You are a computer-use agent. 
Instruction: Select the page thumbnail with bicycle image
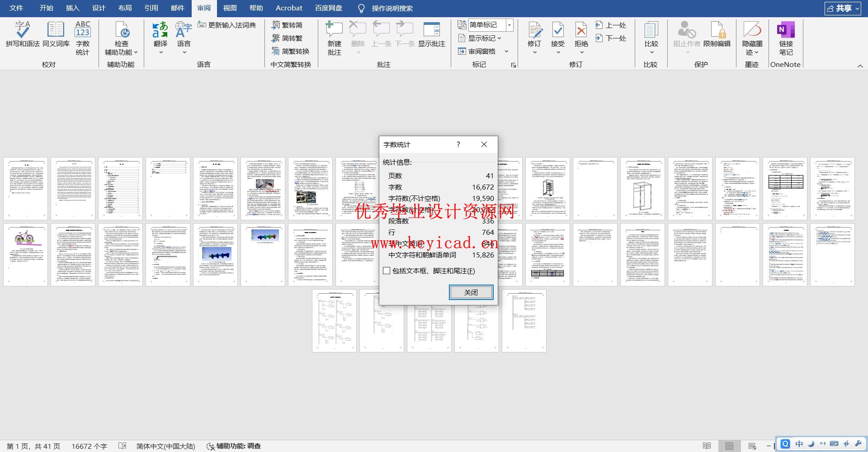coord(26,255)
